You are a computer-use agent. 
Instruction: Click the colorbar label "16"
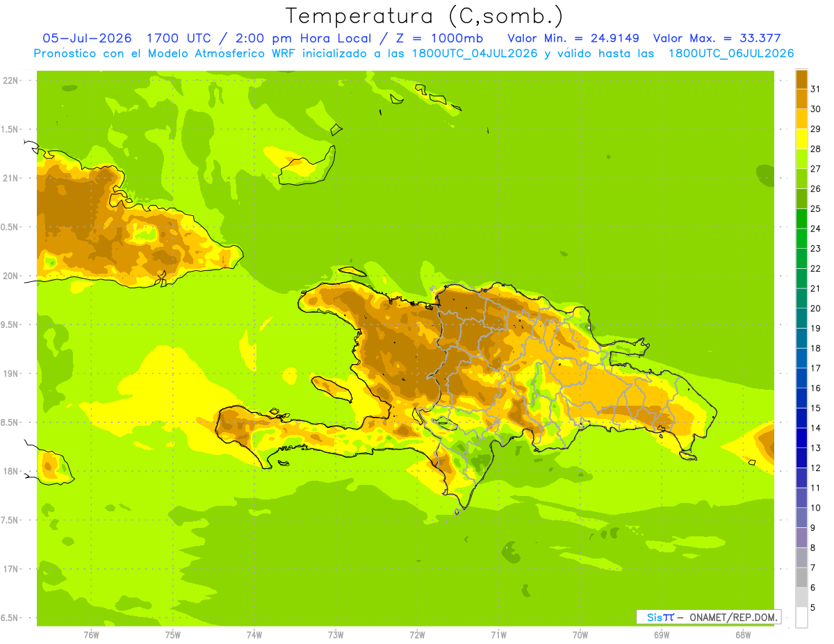(x=815, y=388)
